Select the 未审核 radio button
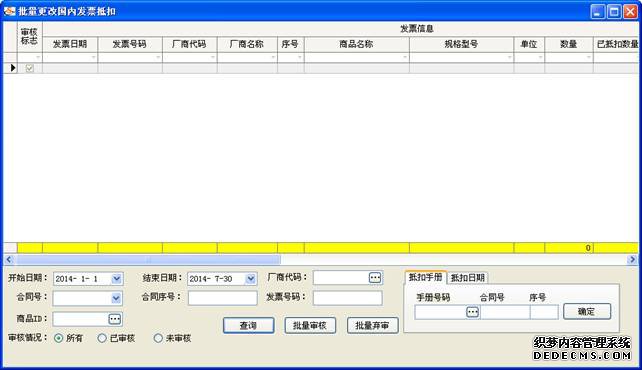This screenshot has height=370, width=642. click(158, 338)
